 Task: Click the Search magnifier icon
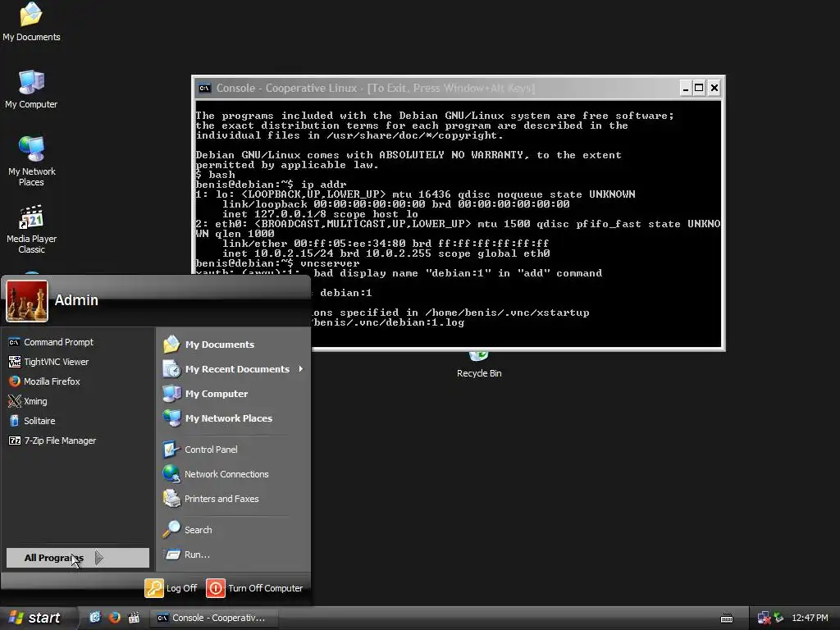click(x=171, y=530)
